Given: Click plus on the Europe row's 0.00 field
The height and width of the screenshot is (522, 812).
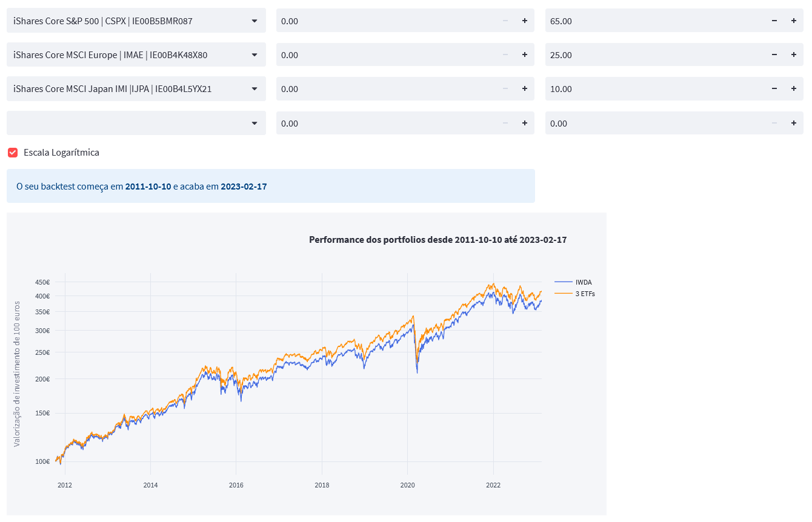Looking at the screenshot, I should pyautogui.click(x=524, y=55).
